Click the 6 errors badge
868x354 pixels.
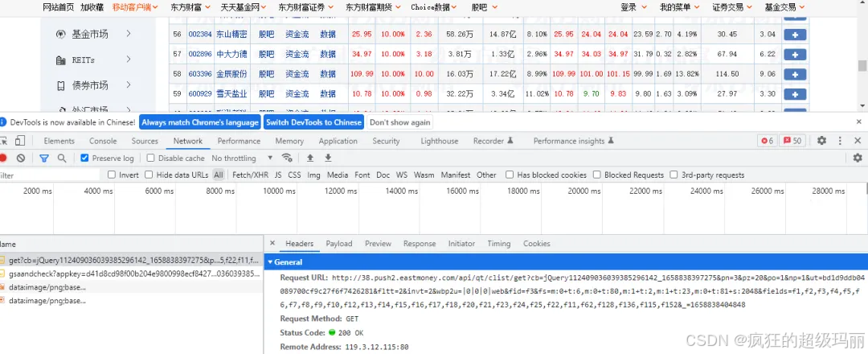pyautogui.click(x=767, y=141)
